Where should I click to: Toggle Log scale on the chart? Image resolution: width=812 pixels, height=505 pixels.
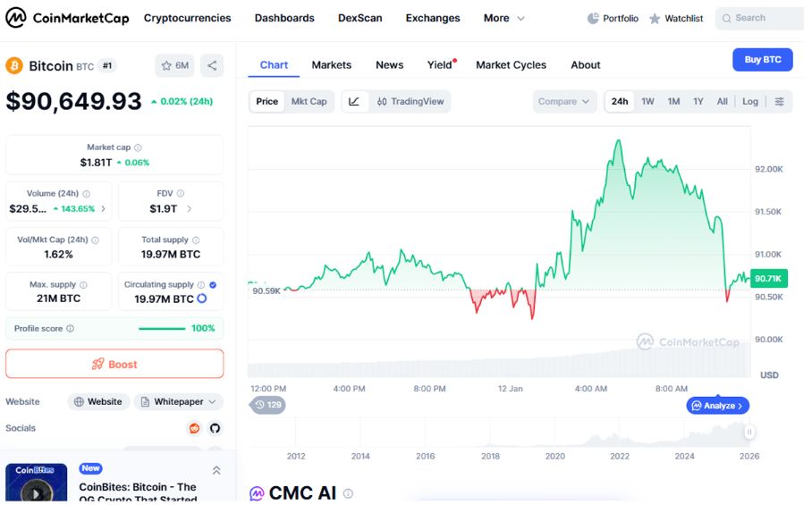[x=750, y=102]
